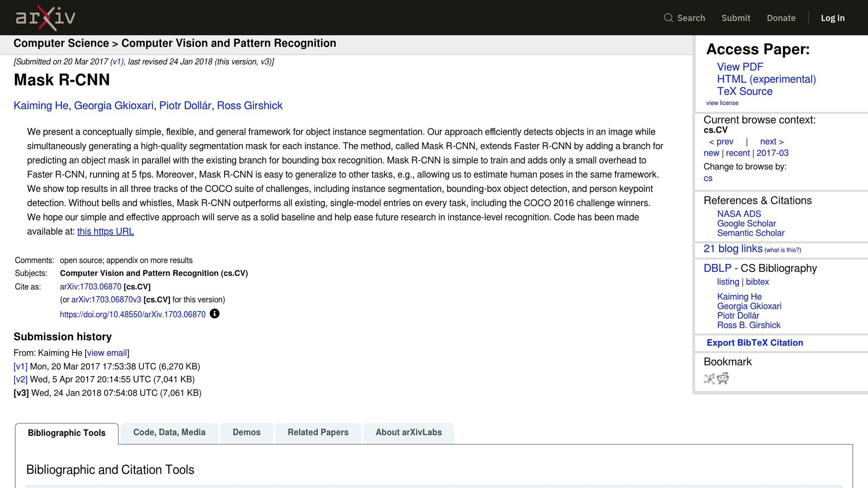Click the Log in link
The width and height of the screenshot is (868, 488).
click(832, 18)
